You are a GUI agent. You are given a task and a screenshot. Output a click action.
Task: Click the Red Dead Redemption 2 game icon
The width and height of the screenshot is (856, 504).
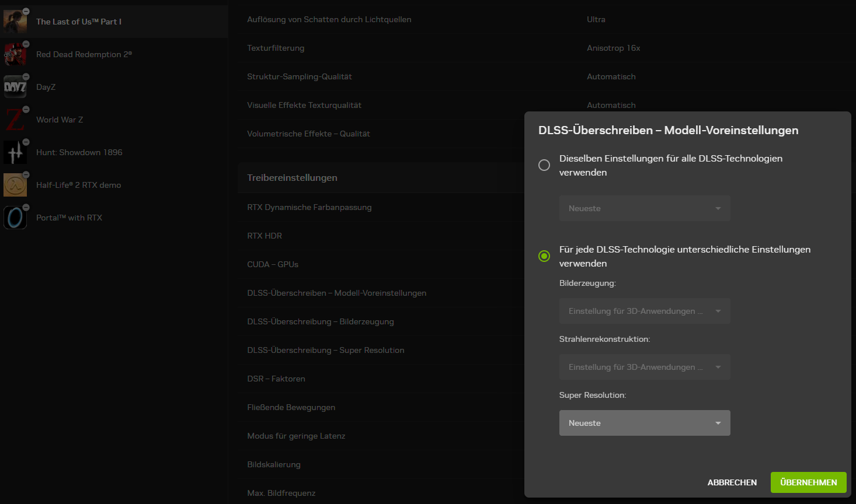(15, 54)
